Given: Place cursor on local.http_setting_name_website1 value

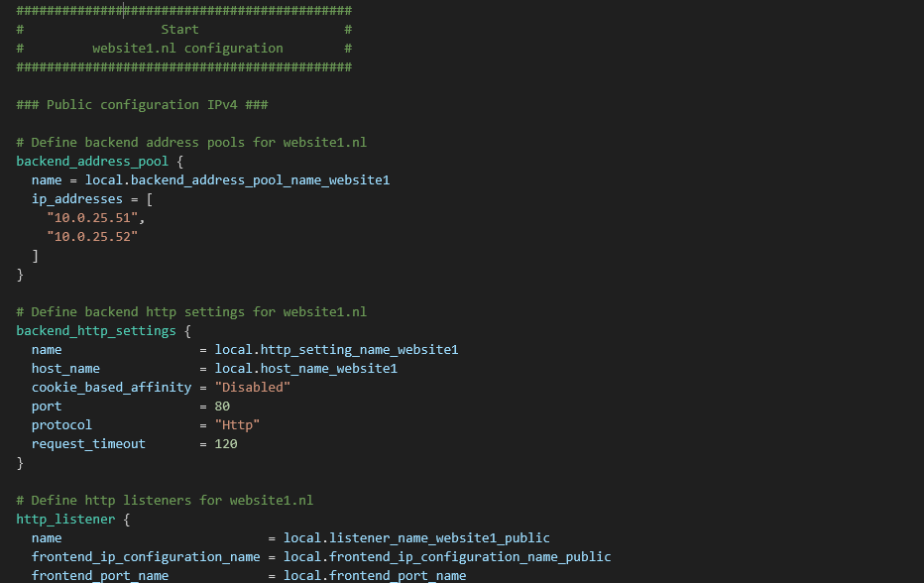Looking at the screenshot, I should [336, 349].
